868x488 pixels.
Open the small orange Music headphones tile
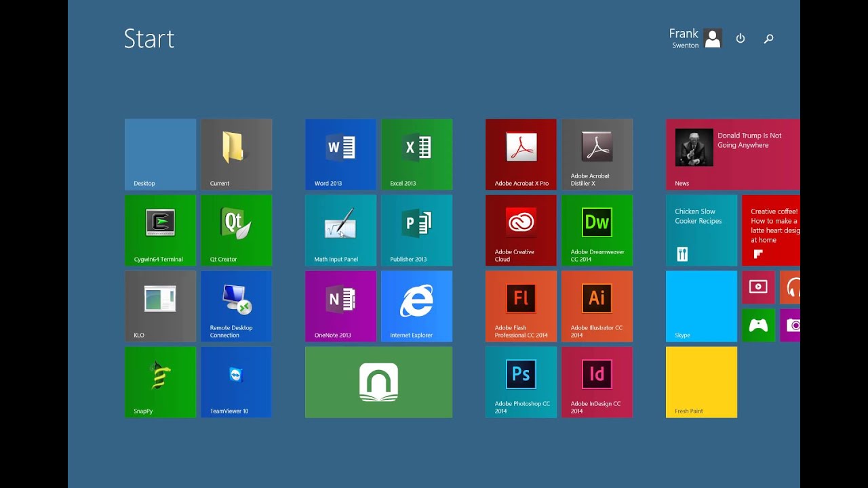click(x=790, y=287)
